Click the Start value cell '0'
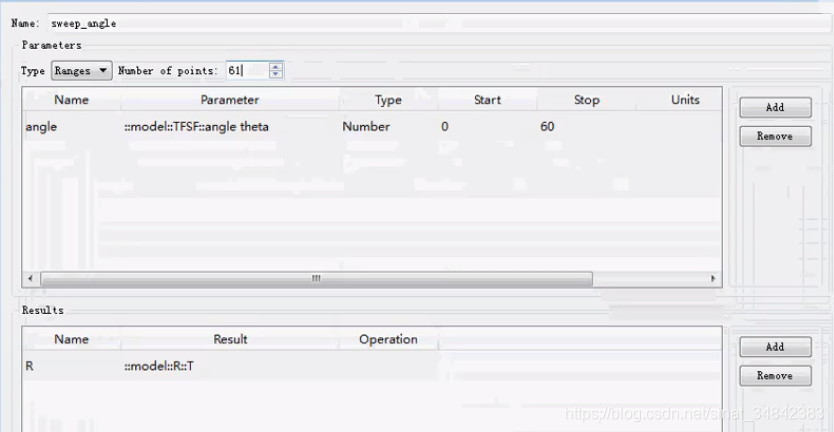The width and height of the screenshot is (834, 432). click(x=487, y=127)
